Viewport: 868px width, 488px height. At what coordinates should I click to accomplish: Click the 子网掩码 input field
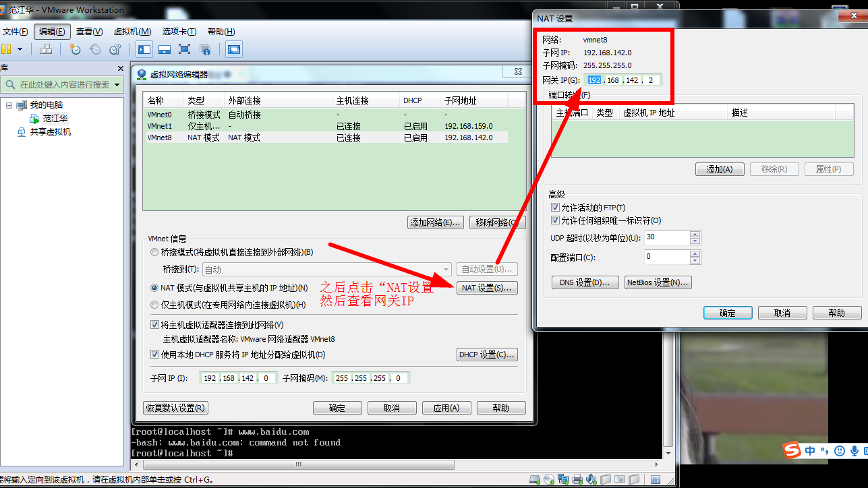pos(370,378)
